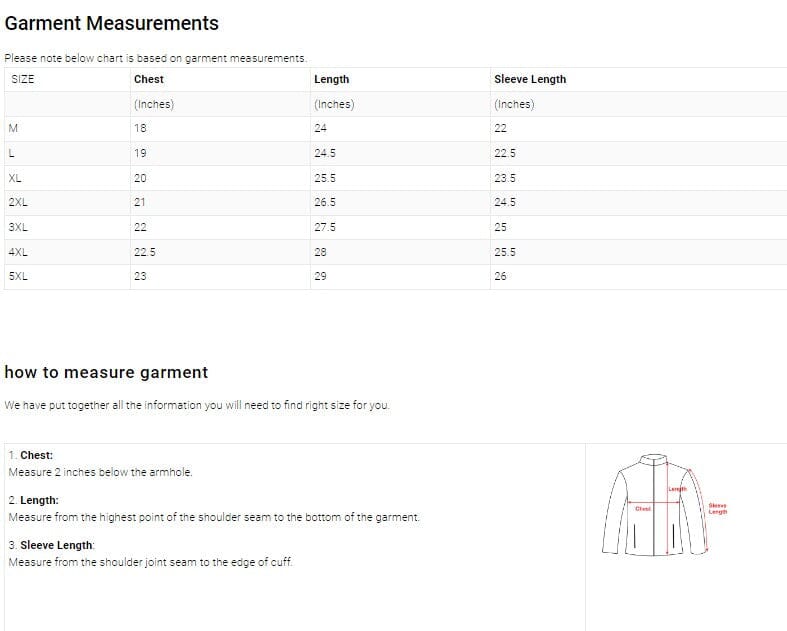Screen dimensions: 787x631
Task: Click the 5XL size row label
Action: coord(18,276)
